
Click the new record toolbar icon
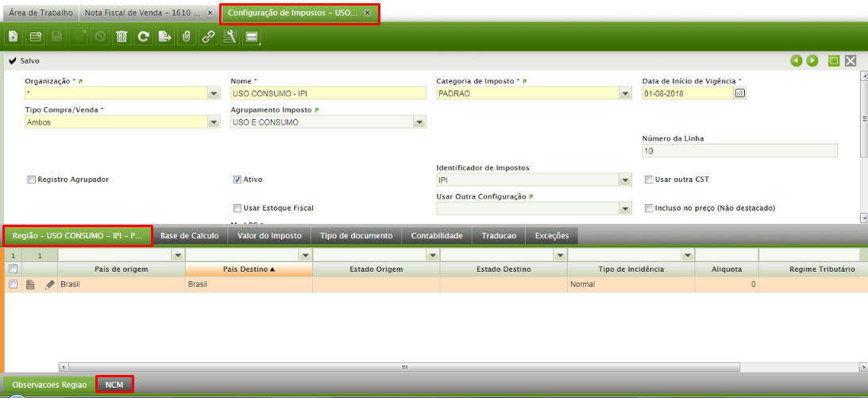click(14, 37)
